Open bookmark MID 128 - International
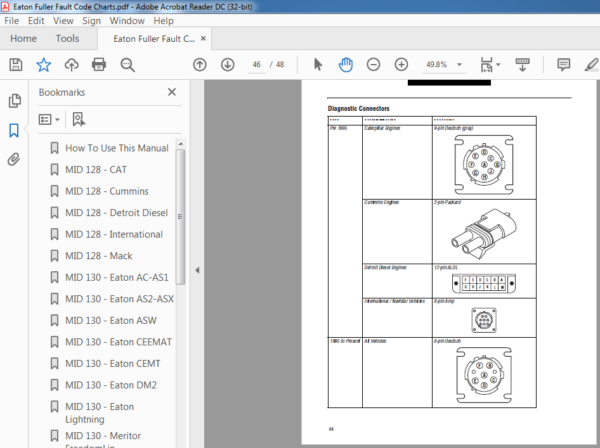This screenshot has width=600, height=448. pyautogui.click(x=114, y=234)
